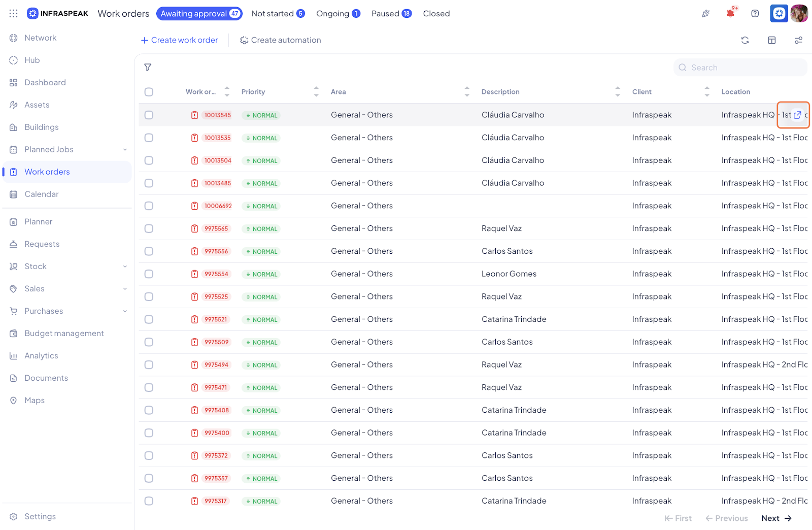Switch to Paused tab
The width and height of the screenshot is (812, 530).
391,14
